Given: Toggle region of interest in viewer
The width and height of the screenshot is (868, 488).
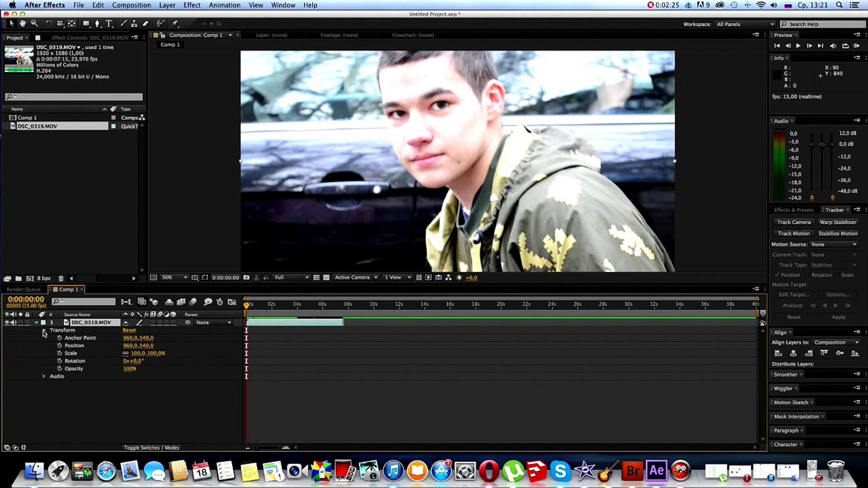Looking at the screenshot, I should coord(316,277).
